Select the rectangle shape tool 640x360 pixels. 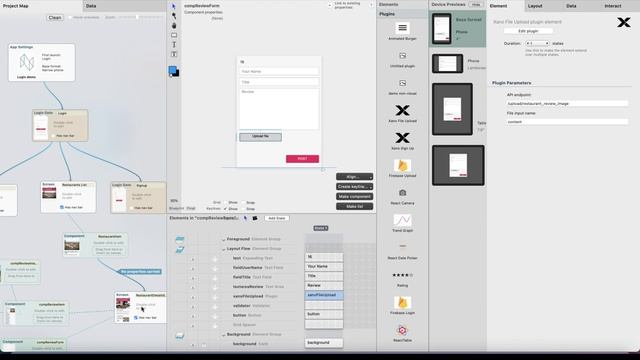(x=174, y=36)
